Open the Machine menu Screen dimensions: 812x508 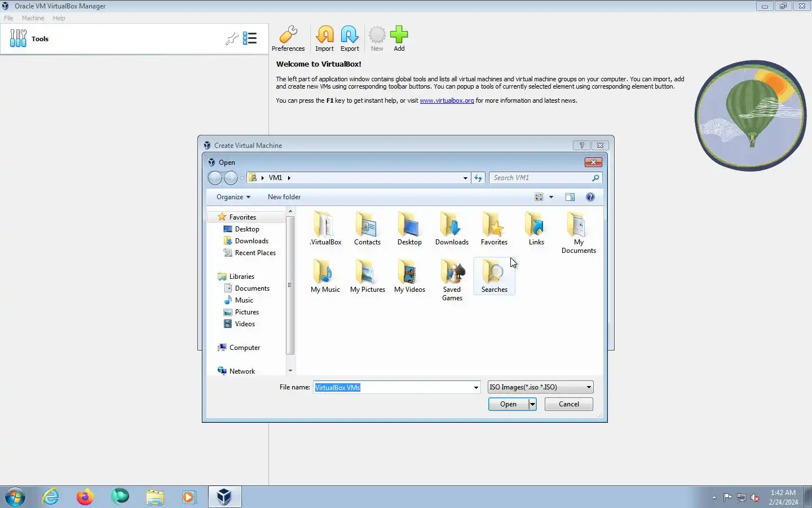click(33, 18)
